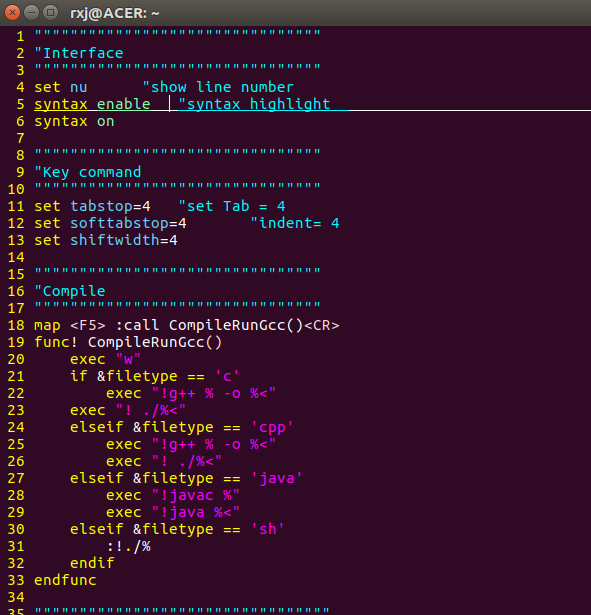Click 'set tabstop=4' text
The height and width of the screenshot is (615, 591).
93,206
